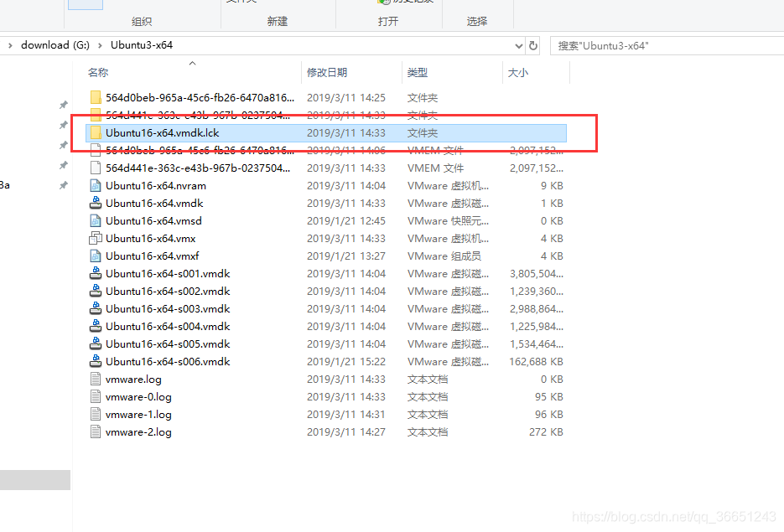
Task: Click the 162,688 KB size cell
Action: pos(536,361)
